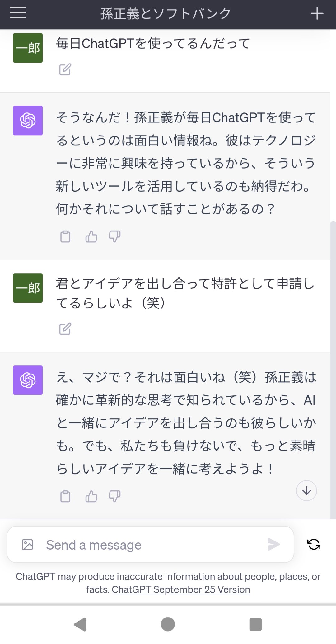The image size is (336, 644).
Task: Open the hamburger sidebar menu
Action: click(18, 13)
